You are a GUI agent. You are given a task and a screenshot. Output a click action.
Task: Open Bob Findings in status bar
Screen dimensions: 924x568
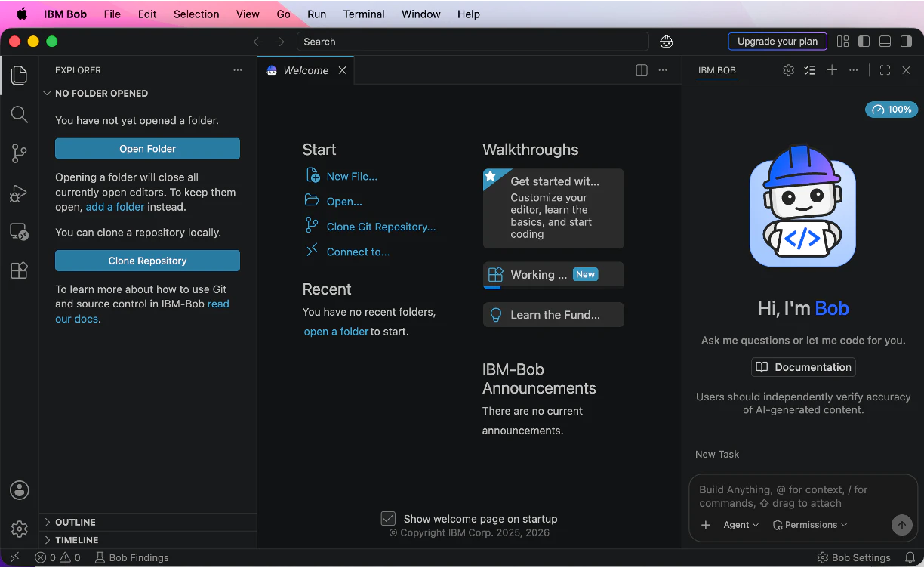(131, 557)
